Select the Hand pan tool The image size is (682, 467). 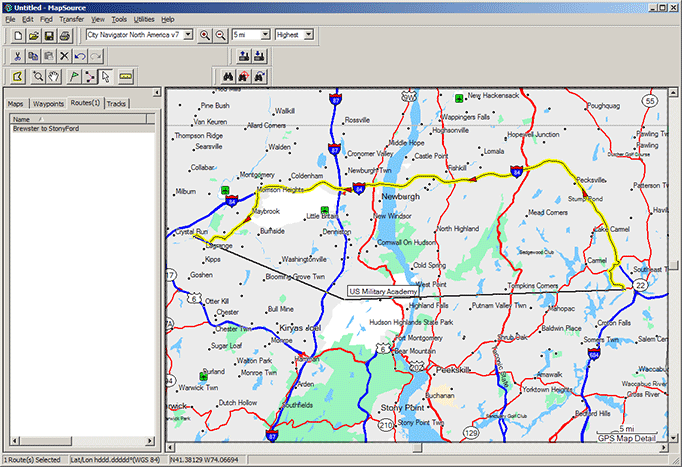(x=53, y=77)
